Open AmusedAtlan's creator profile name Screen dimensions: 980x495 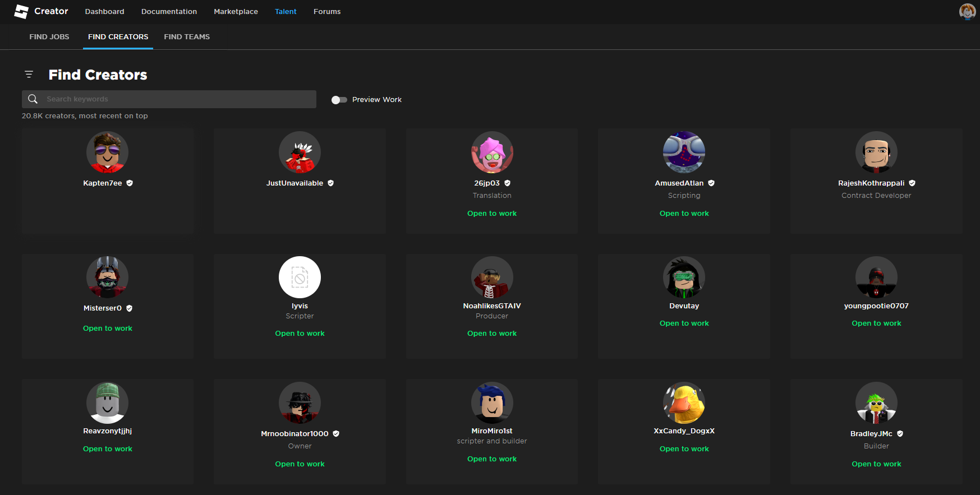click(679, 183)
